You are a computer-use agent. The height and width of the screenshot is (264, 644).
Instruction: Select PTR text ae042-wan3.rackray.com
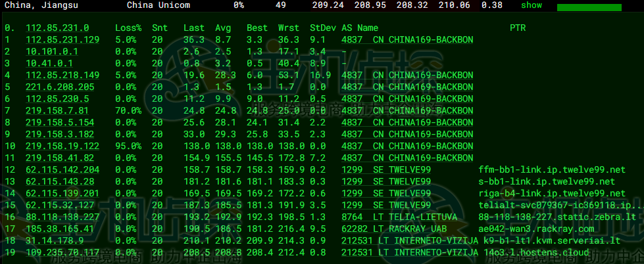click(x=536, y=229)
